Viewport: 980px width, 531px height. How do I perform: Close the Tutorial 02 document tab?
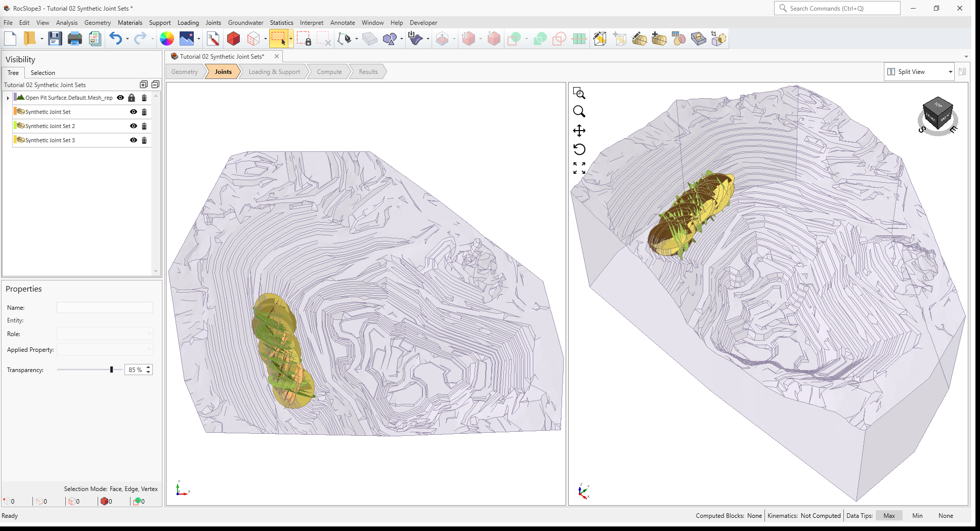pos(277,57)
